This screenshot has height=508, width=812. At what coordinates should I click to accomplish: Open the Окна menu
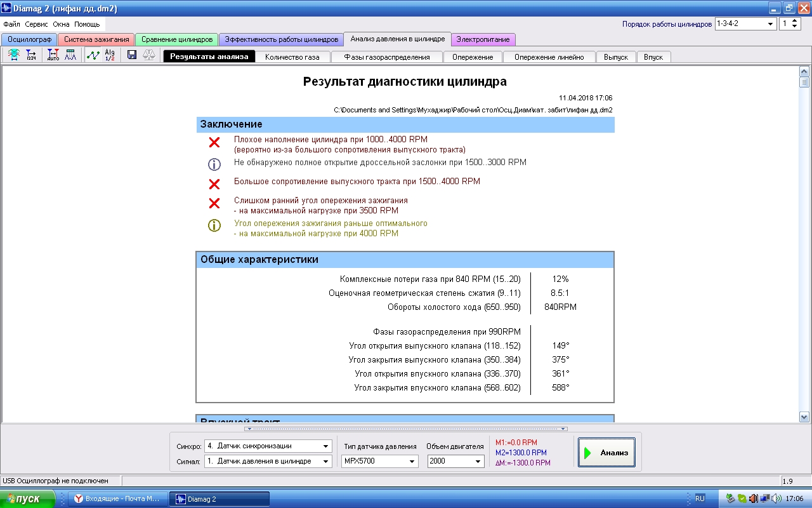(x=62, y=24)
